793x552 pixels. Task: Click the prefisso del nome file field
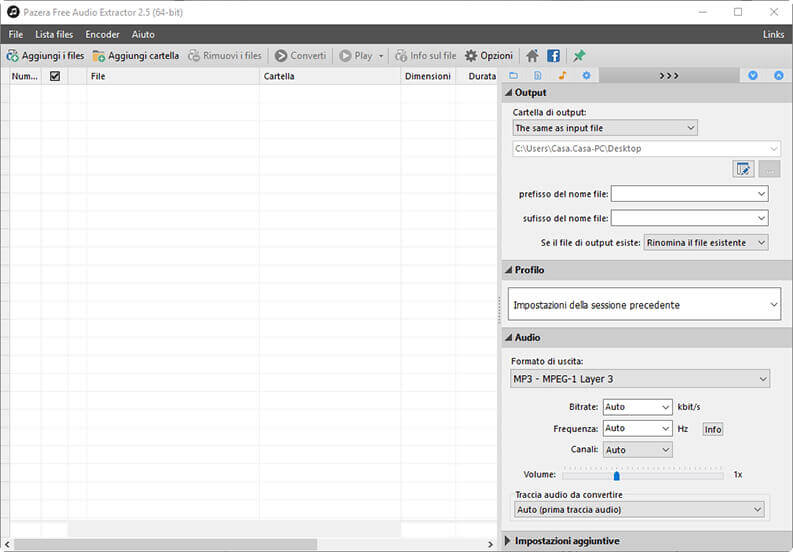[x=689, y=194]
